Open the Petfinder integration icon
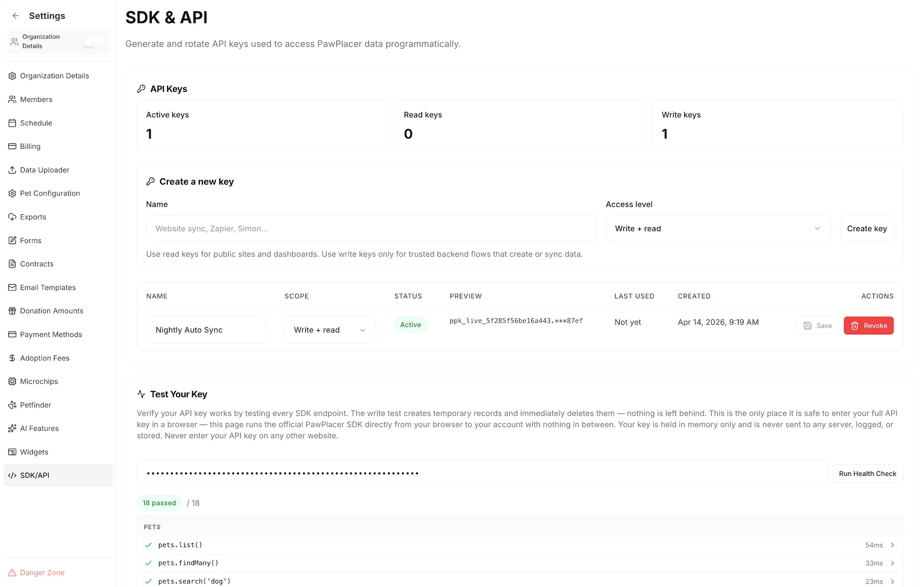Screen dimensions: 924x587 click(x=12, y=405)
